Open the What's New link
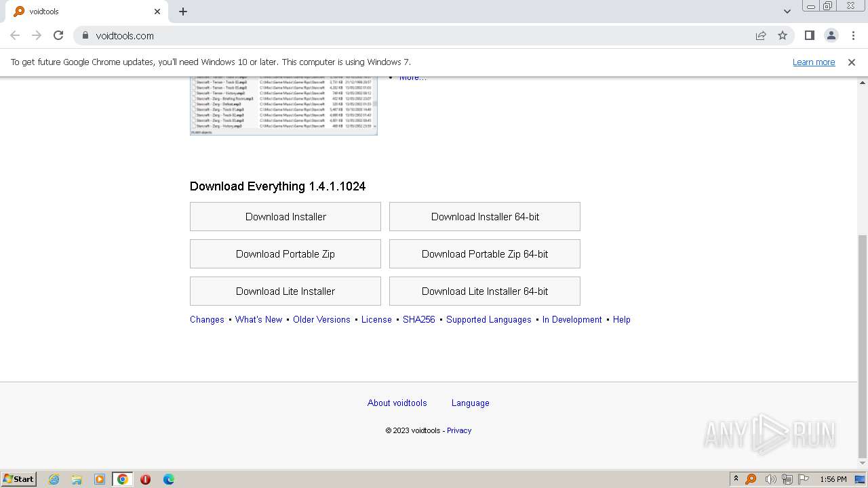The image size is (868, 488). point(258,320)
